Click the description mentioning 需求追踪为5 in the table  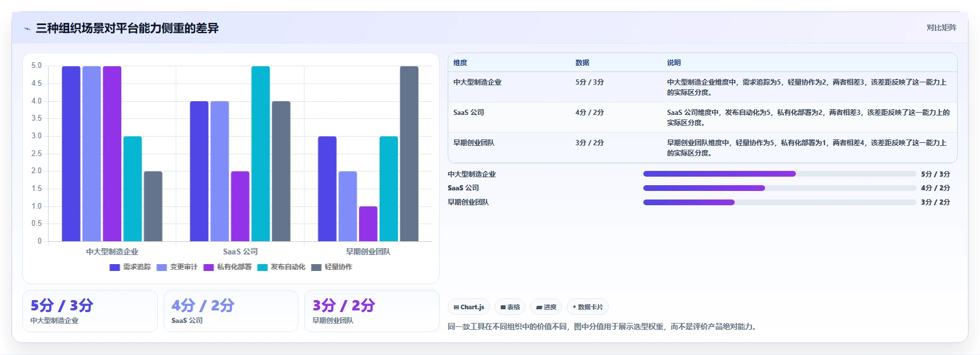(x=807, y=87)
